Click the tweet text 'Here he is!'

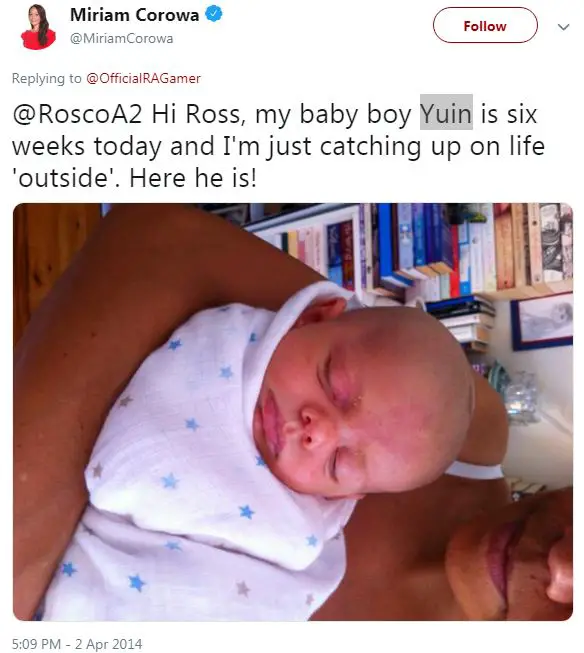[x=193, y=178]
